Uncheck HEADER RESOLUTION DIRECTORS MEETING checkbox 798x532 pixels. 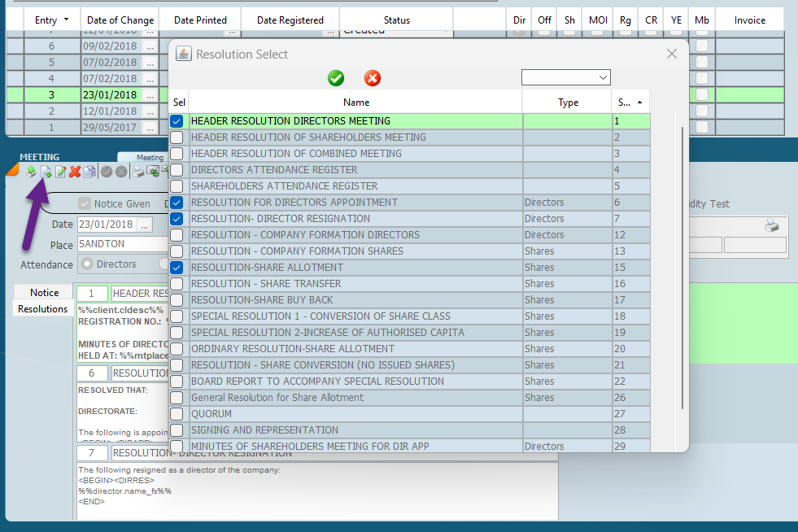coord(177,121)
